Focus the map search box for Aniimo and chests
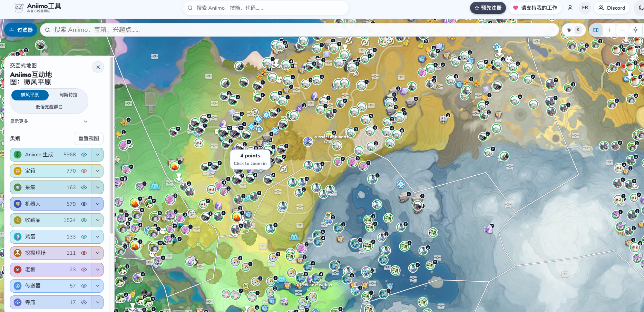Image resolution: width=644 pixels, height=312 pixels. pyautogui.click(x=299, y=30)
